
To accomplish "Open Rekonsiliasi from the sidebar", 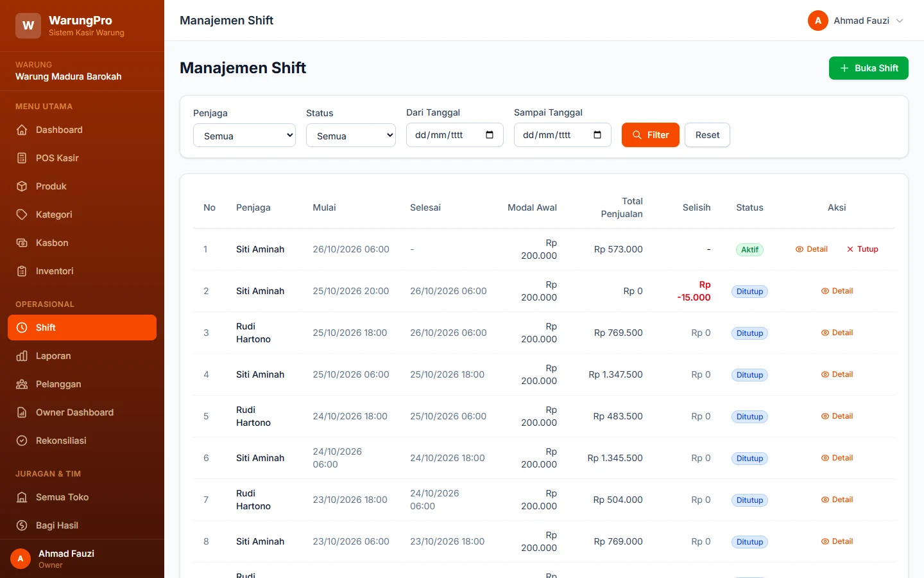I will pyautogui.click(x=82, y=441).
